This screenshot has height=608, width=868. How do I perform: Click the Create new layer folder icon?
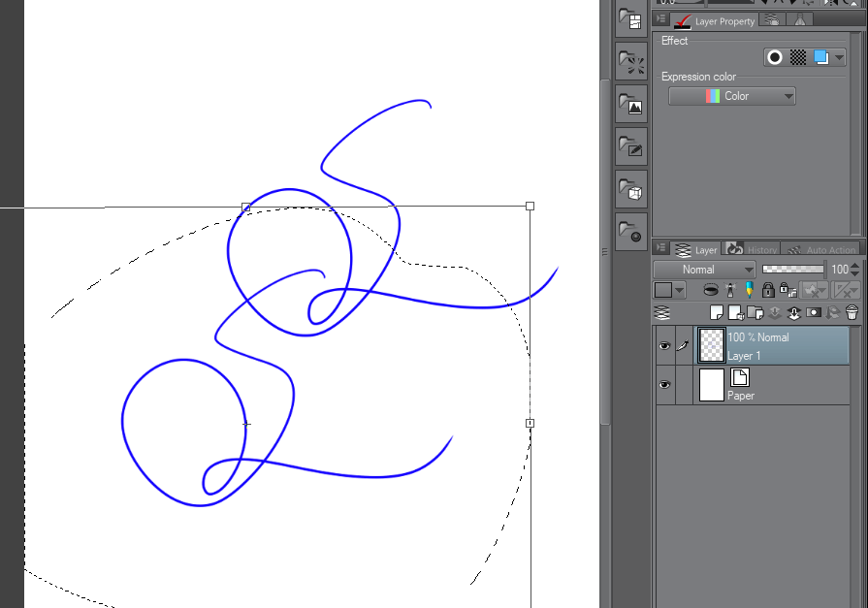point(755,312)
